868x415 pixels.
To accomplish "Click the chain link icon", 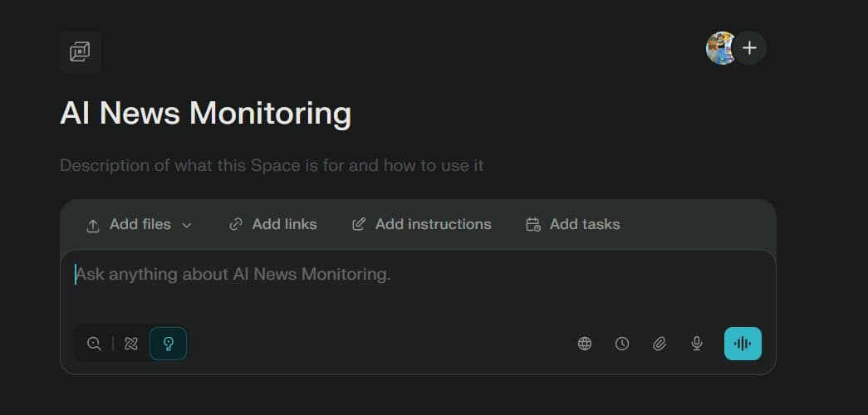I will tap(236, 224).
